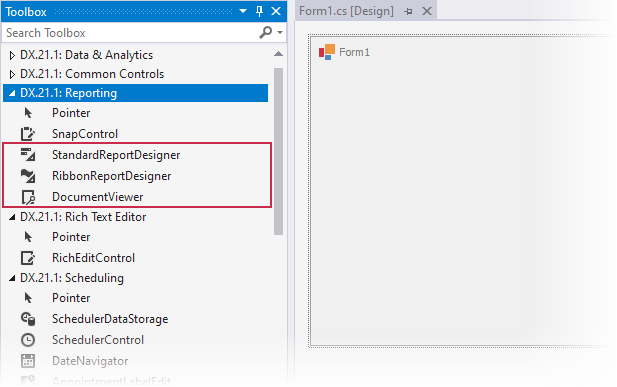
Task: Click the search magnifier icon in Toolbox
Action: (x=266, y=32)
